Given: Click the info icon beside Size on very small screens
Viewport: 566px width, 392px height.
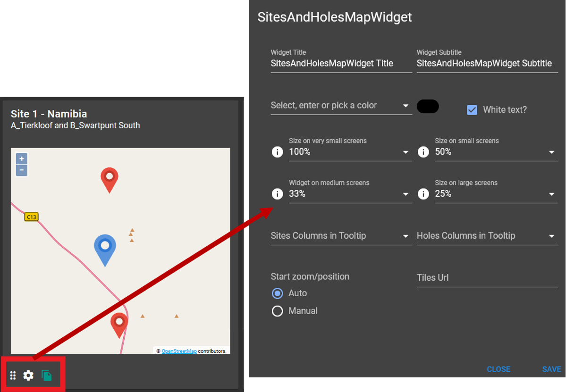Looking at the screenshot, I should pos(278,152).
